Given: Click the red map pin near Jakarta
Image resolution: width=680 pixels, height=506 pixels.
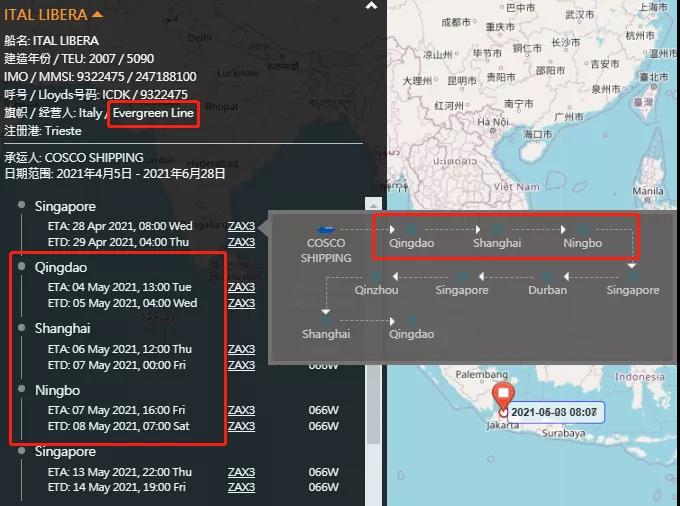Looking at the screenshot, I should 503,397.
